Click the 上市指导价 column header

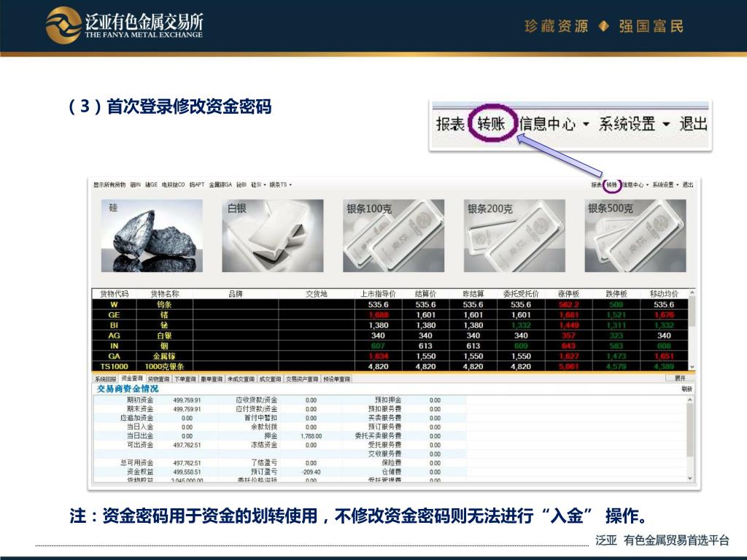(379, 294)
